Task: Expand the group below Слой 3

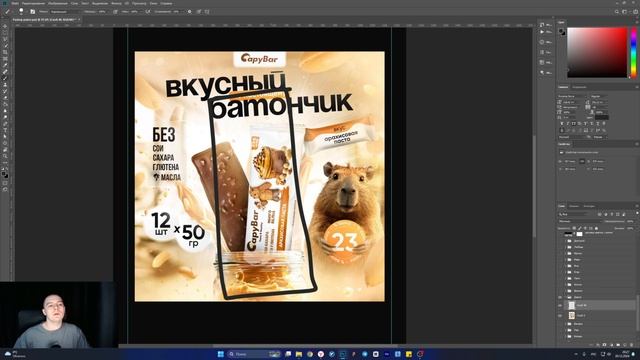Action: click(566, 324)
